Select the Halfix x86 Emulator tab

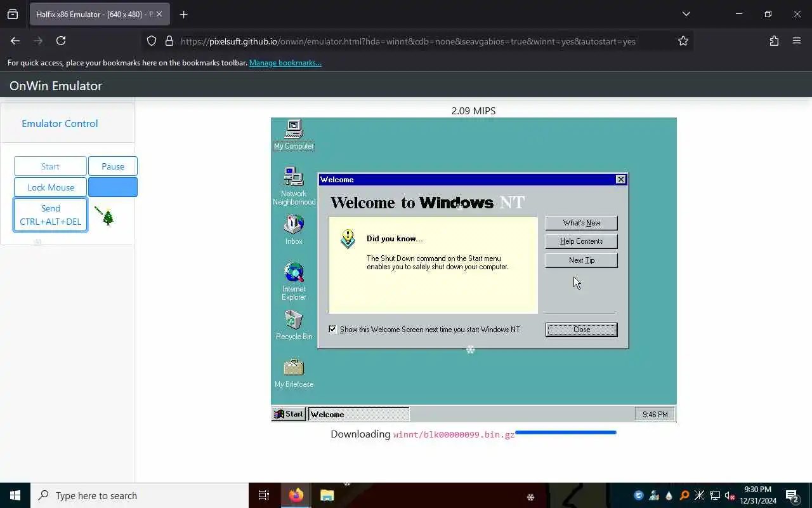tap(94, 14)
